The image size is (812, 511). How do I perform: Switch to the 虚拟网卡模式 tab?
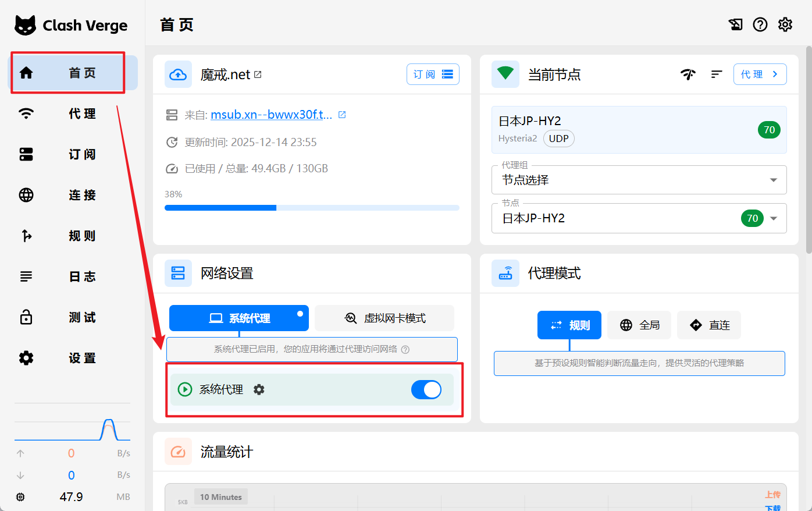point(384,318)
